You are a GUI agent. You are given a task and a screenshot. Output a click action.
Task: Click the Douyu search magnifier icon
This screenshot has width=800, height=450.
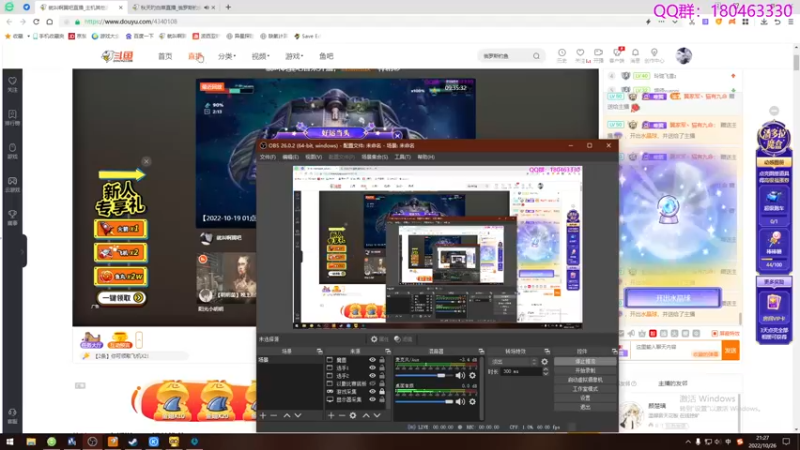[536, 56]
